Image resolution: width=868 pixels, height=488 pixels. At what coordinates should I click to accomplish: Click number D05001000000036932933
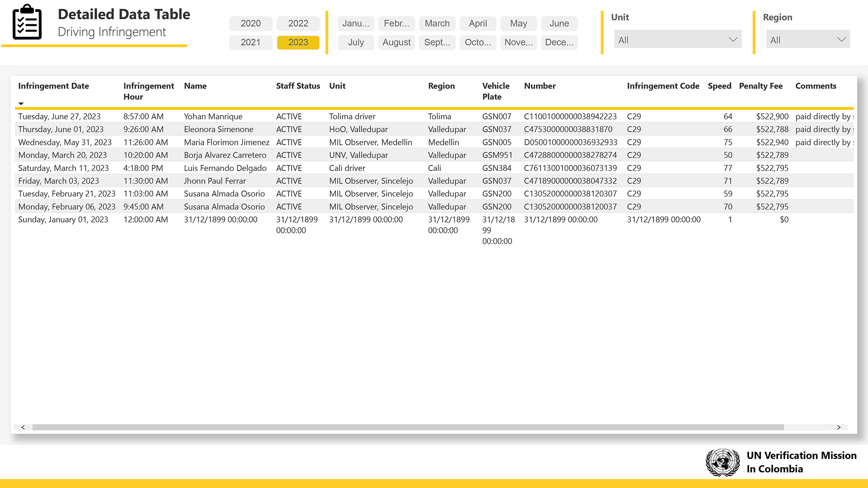click(x=571, y=142)
